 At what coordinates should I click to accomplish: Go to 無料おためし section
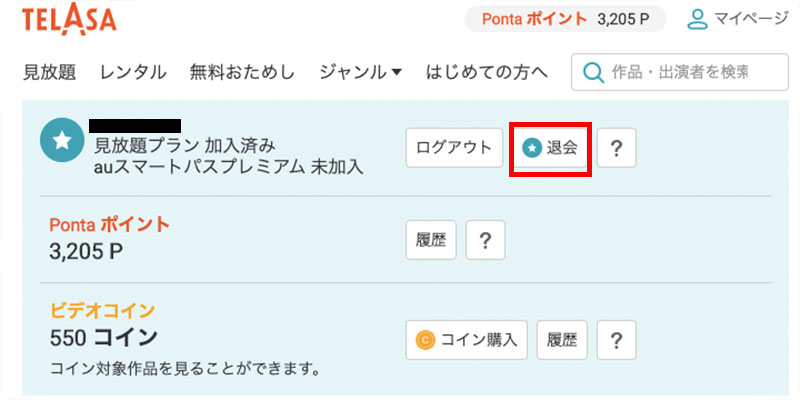(x=242, y=72)
